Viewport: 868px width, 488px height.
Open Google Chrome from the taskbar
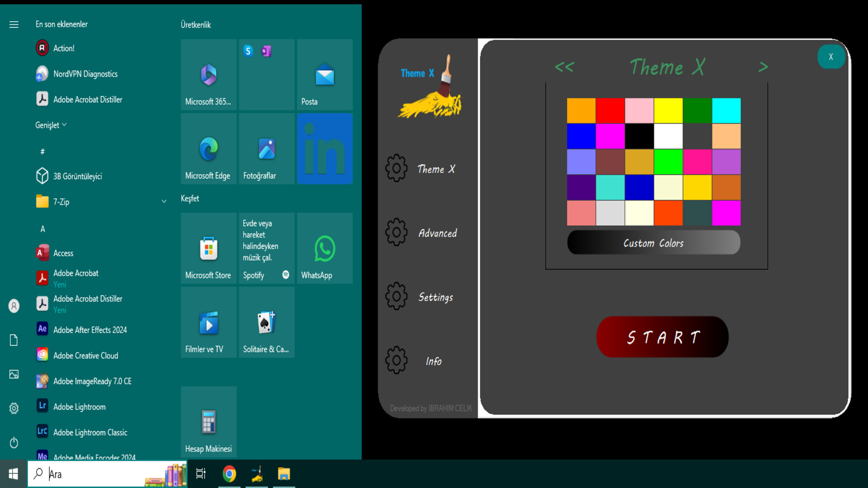coord(229,474)
